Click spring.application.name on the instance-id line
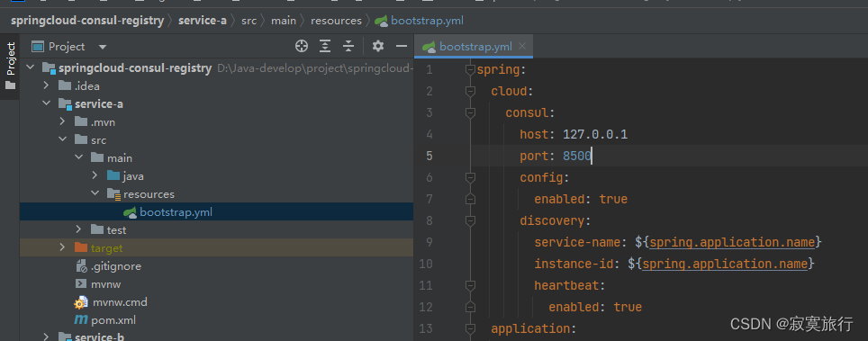Screen dimensions: 868x341 [x=725, y=264]
